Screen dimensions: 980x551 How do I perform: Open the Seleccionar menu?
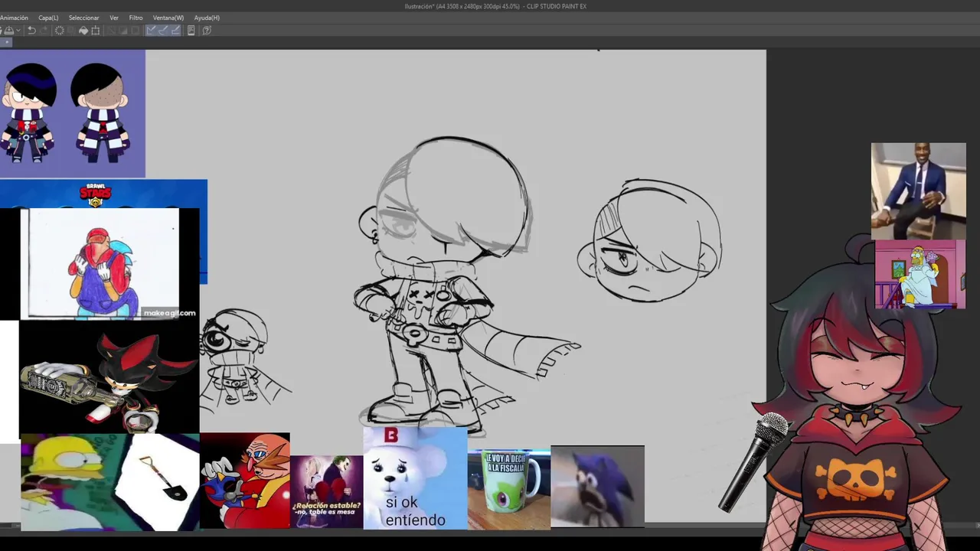click(x=83, y=18)
